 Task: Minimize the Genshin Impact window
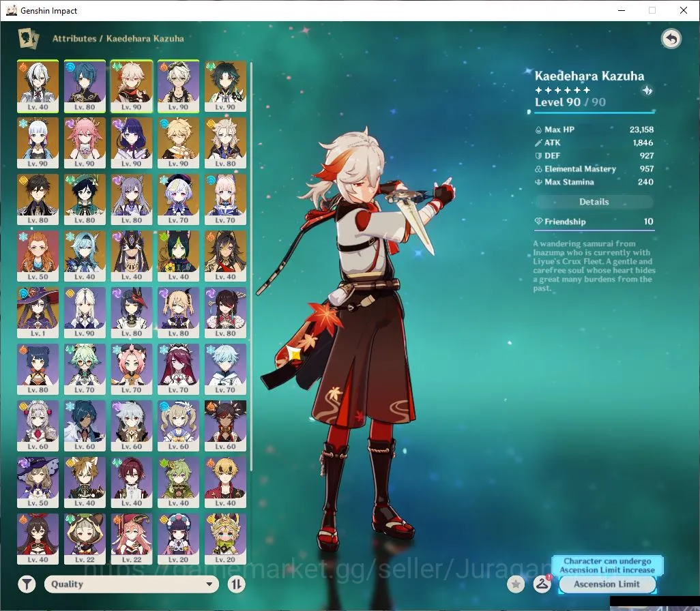(x=622, y=10)
